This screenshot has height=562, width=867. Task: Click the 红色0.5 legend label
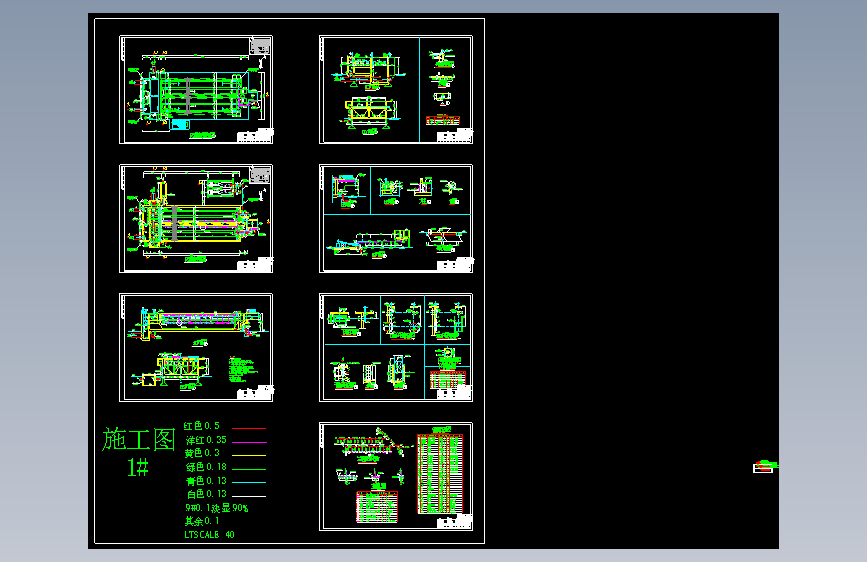(202, 426)
